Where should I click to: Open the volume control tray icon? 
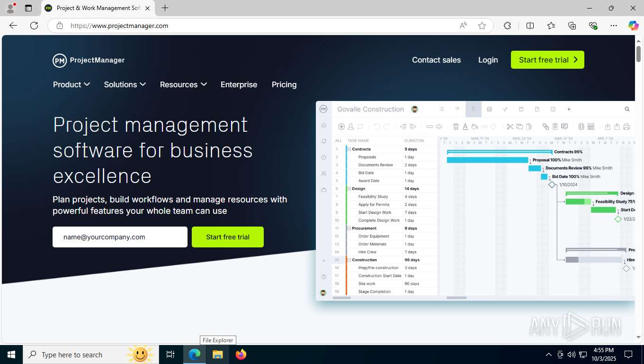pos(572,355)
